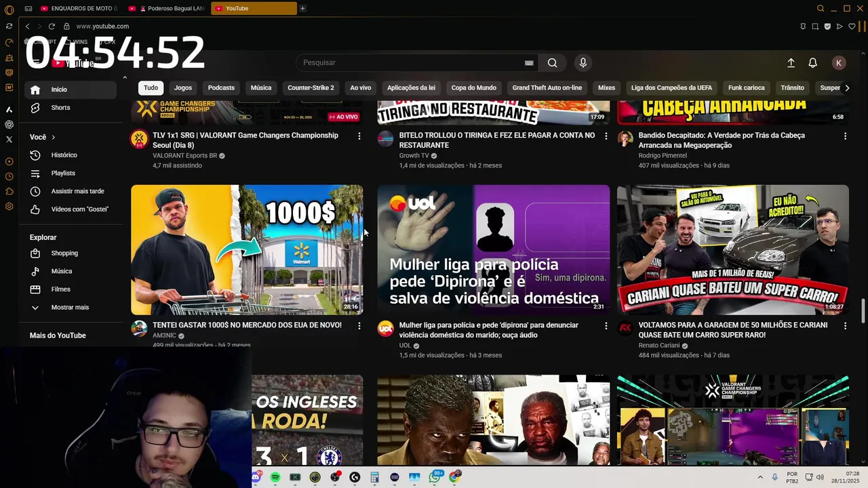Open Spotify from the taskbar
The image size is (868, 488).
pos(275,477)
